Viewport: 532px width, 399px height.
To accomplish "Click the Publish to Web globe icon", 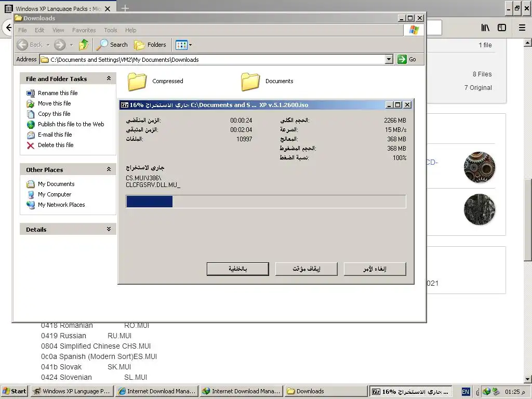I will (x=31, y=125).
